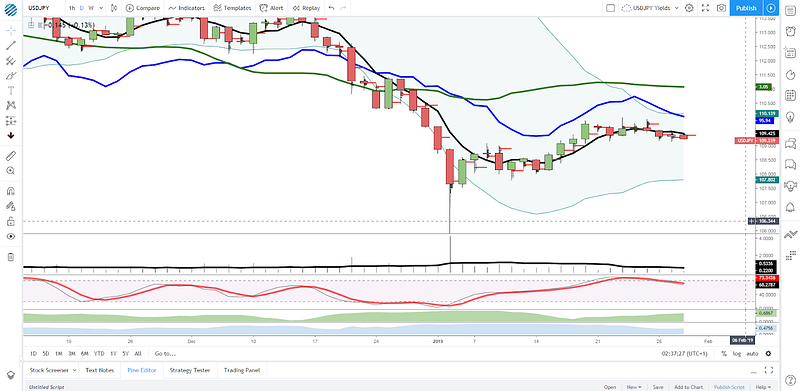This screenshot has width=800, height=391.
Task: Open the watchlist panel
Action: [790, 10]
